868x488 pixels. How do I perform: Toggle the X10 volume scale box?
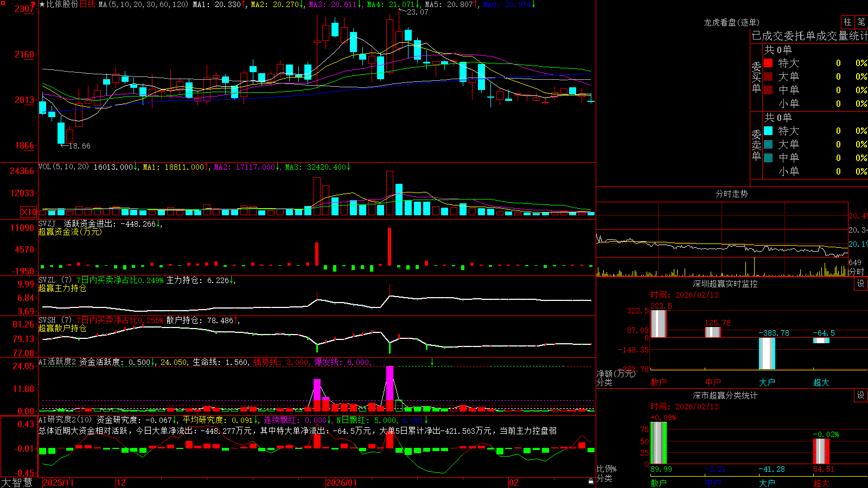[x=29, y=212]
